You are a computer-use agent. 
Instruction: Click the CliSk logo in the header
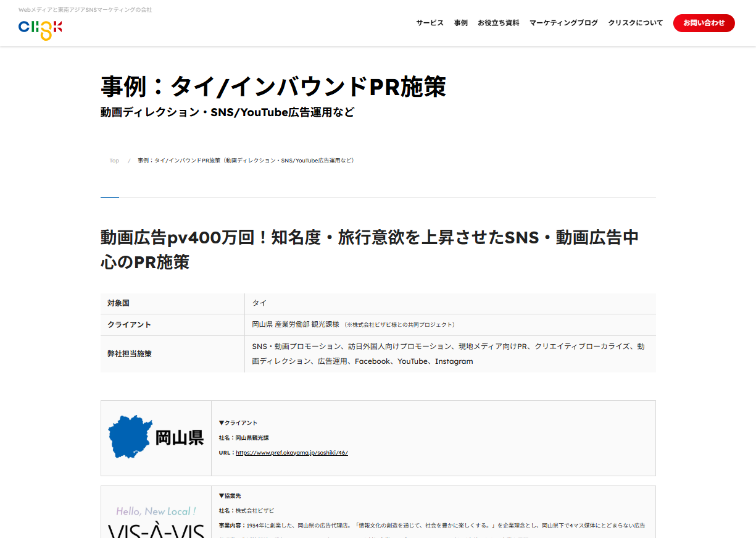39,27
